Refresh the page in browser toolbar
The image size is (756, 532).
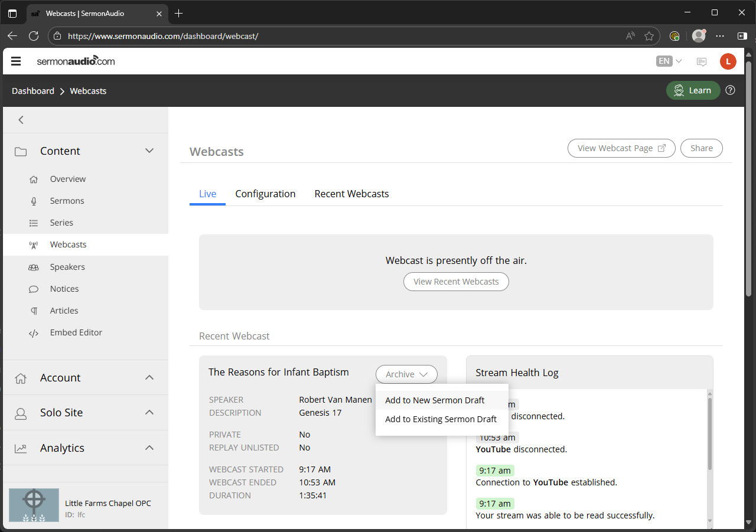[34, 36]
